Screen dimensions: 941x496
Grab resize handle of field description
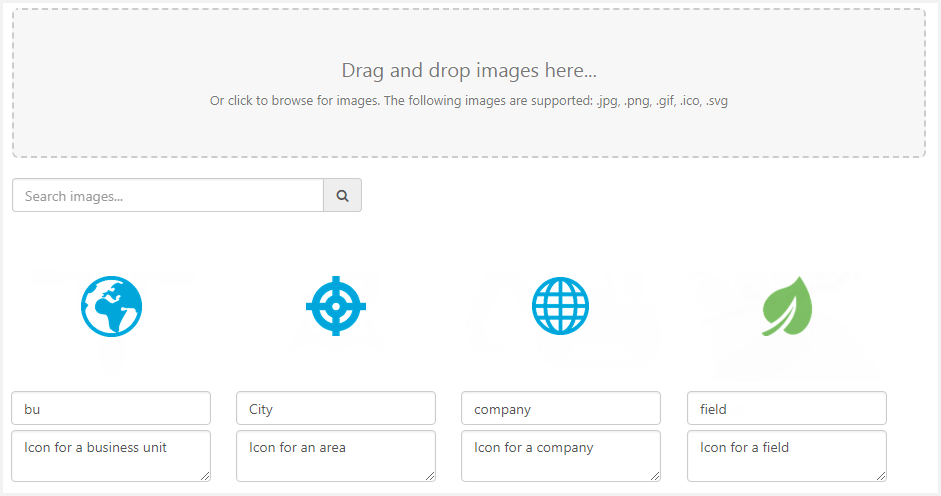pyautogui.click(x=881, y=476)
